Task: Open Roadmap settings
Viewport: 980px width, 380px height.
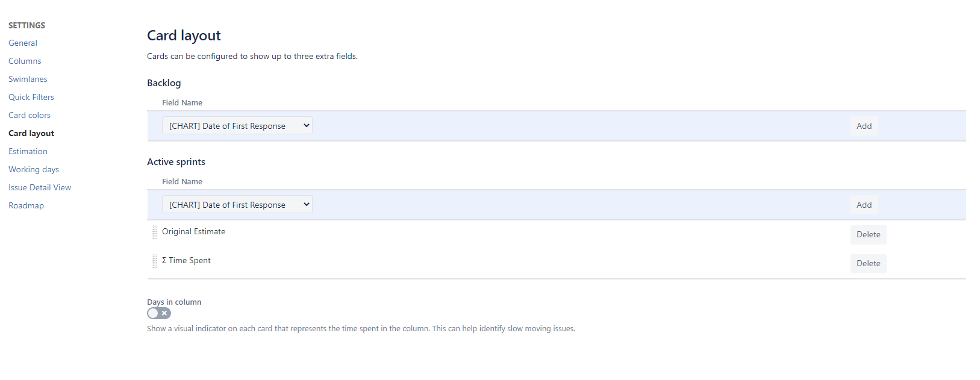Action: tap(26, 205)
